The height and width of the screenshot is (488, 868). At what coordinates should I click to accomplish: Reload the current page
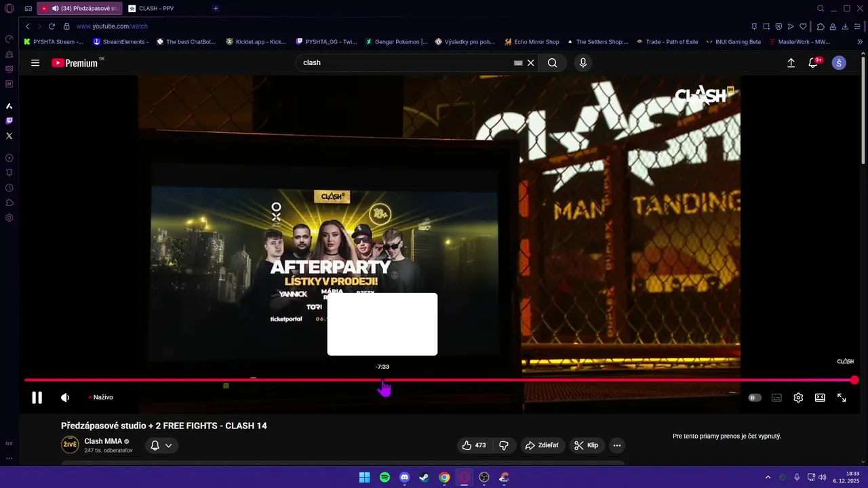click(x=52, y=26)
